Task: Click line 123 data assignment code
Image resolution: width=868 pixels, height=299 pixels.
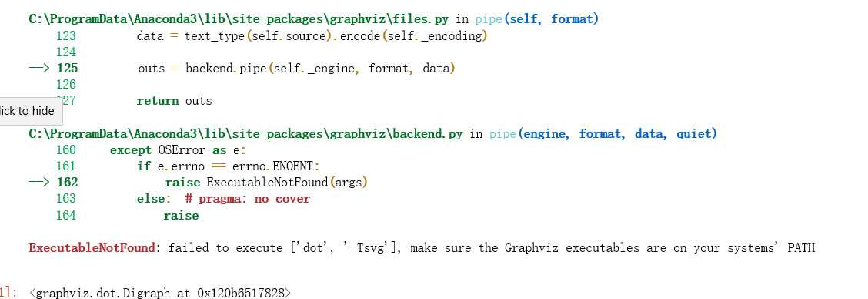Action: click(312, 36)
